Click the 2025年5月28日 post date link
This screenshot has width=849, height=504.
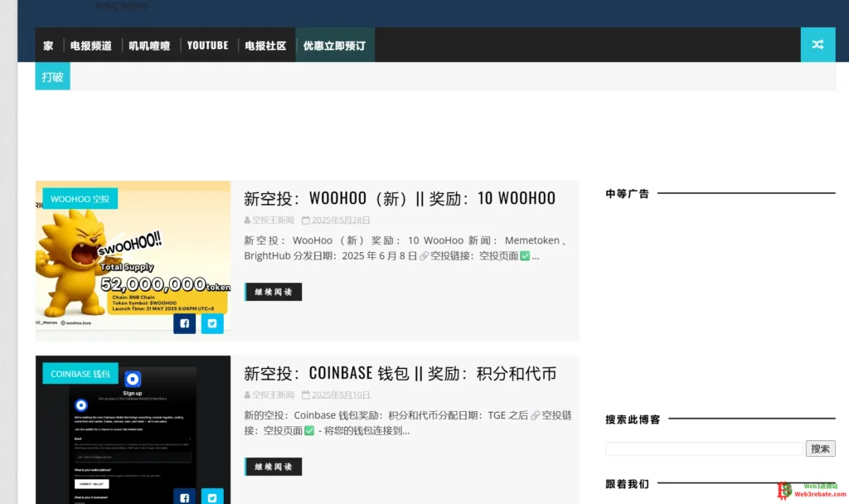point(340,220)
